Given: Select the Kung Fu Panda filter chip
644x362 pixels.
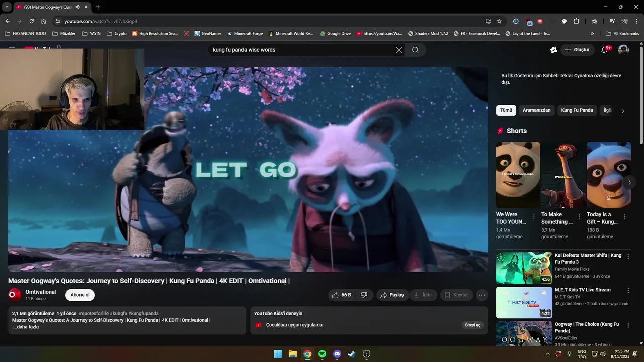Looking at the screenshot, I should (x=577, y=110).
